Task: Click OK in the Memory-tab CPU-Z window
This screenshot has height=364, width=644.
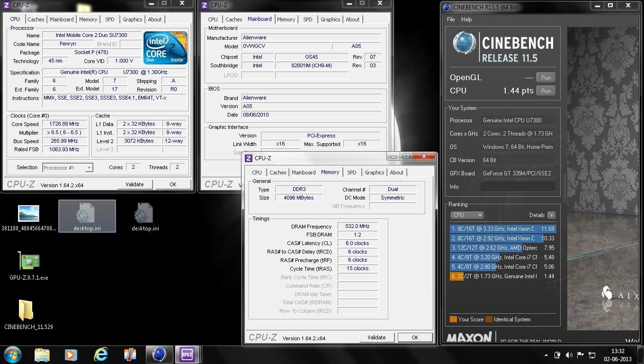Action: click(415, 337)
